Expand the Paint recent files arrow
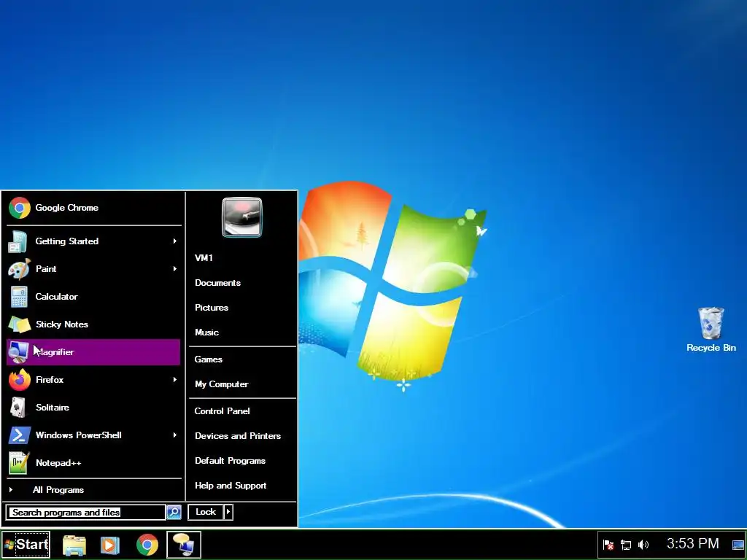Viewport: 747px width, 560px height. [x=175, y=269]
